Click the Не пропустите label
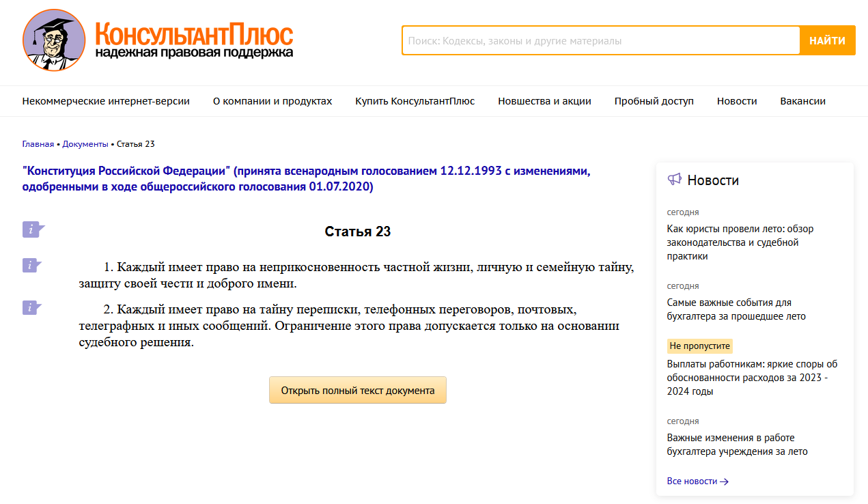Image resolution: width=868 pixels, height=504 pixels. (x=699, y=346)
